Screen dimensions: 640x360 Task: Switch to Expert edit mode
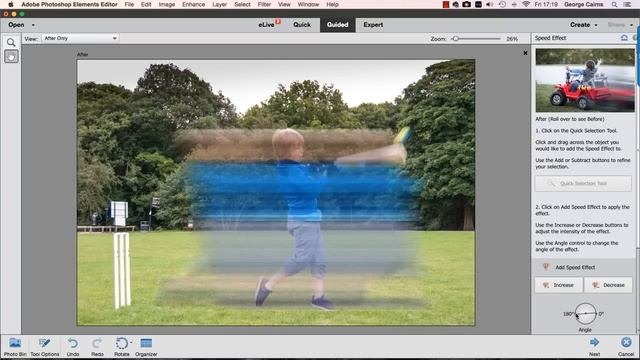[373, 24]
